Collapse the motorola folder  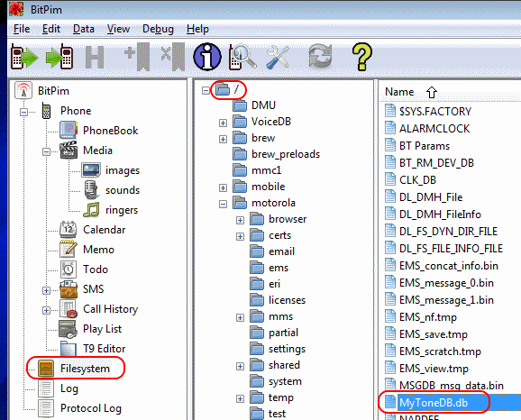click(223, 204)
